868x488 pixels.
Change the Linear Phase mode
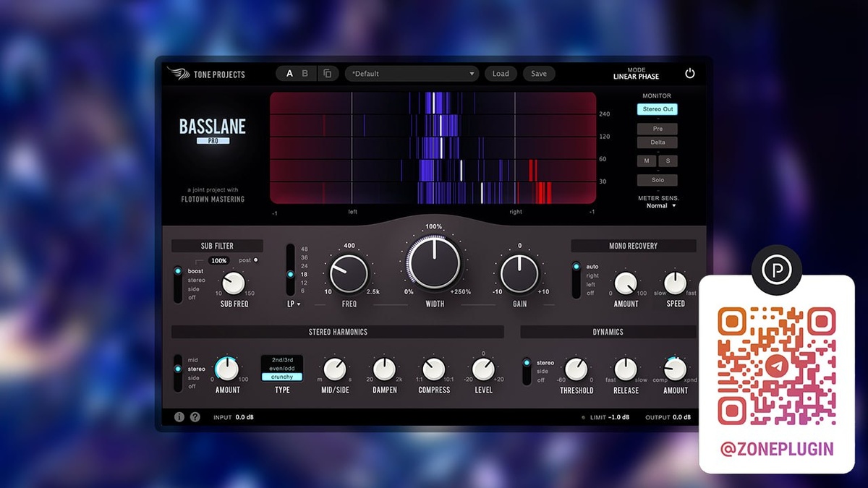point(636,74)
